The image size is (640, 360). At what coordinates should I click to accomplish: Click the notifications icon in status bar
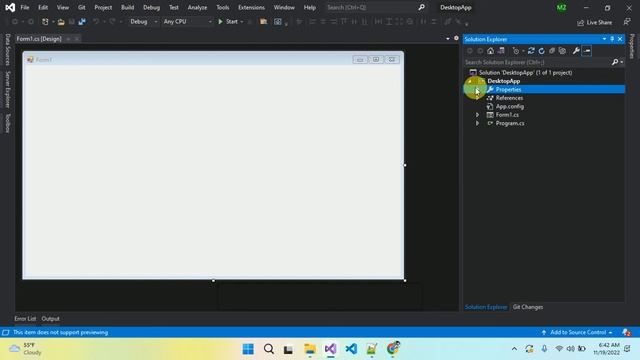coord(627,332)
